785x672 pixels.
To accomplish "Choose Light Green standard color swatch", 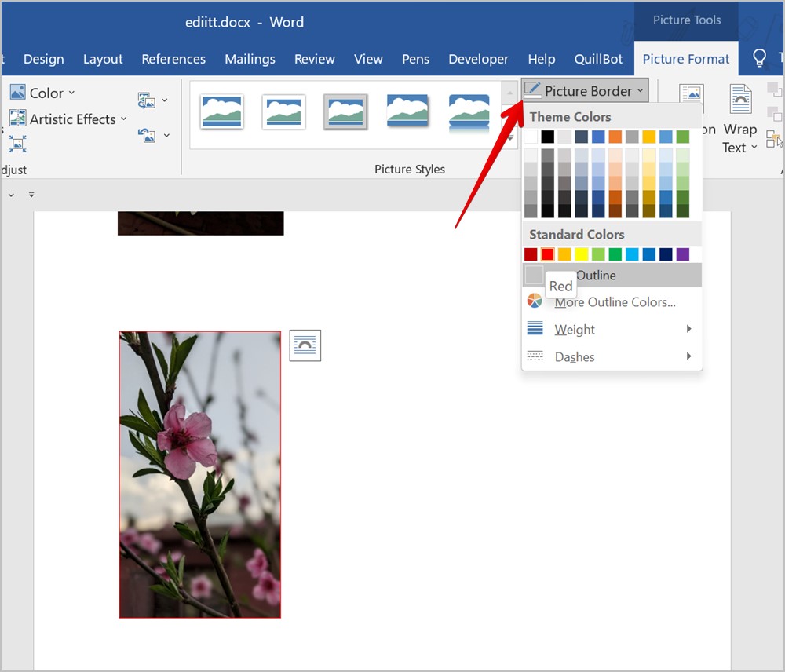I will (598, 254).
